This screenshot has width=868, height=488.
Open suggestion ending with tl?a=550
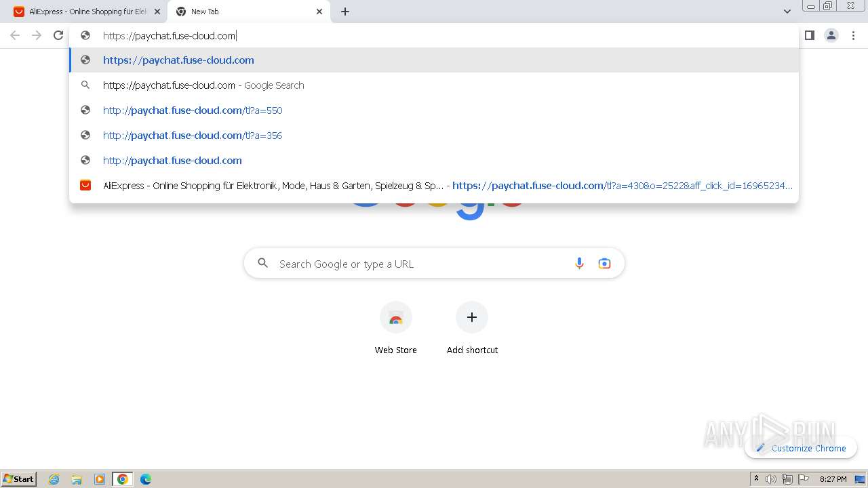434,110
